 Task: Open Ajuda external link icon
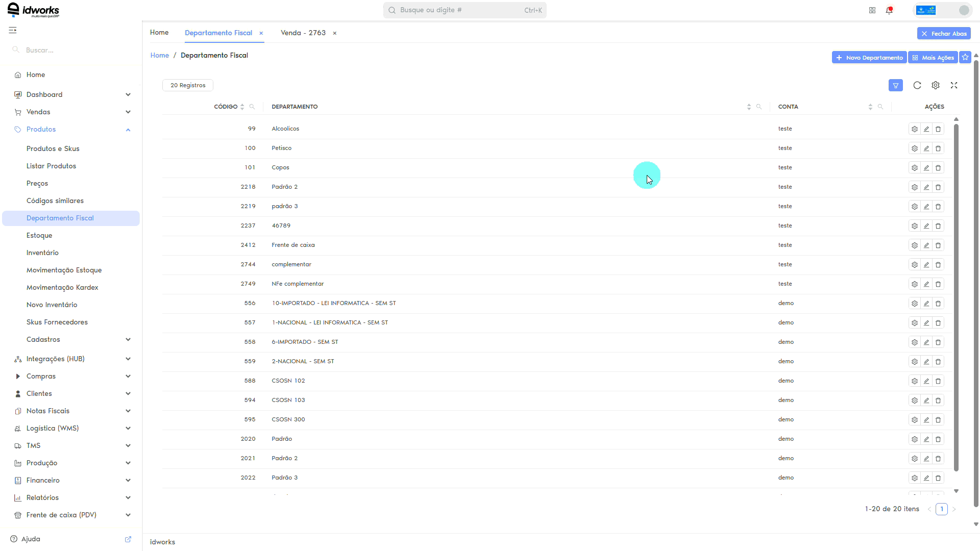click(x=128, y=539)
